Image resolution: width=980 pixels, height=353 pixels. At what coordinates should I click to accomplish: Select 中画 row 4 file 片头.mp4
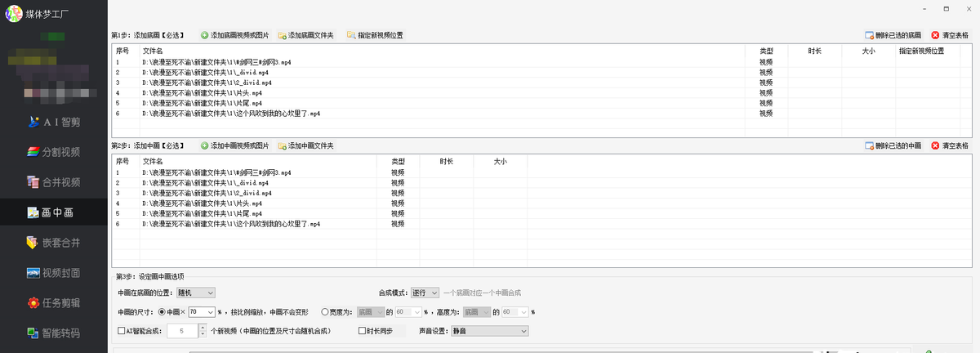pyautogui.click(x=202, y=203)
